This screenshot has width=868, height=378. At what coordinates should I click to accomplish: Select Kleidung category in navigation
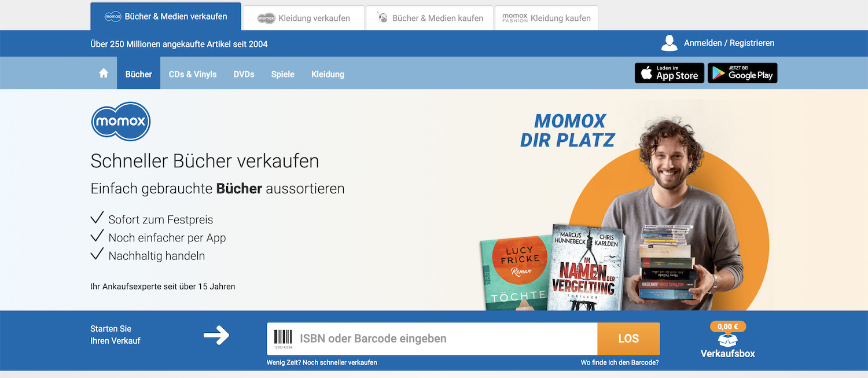[328, 74]
